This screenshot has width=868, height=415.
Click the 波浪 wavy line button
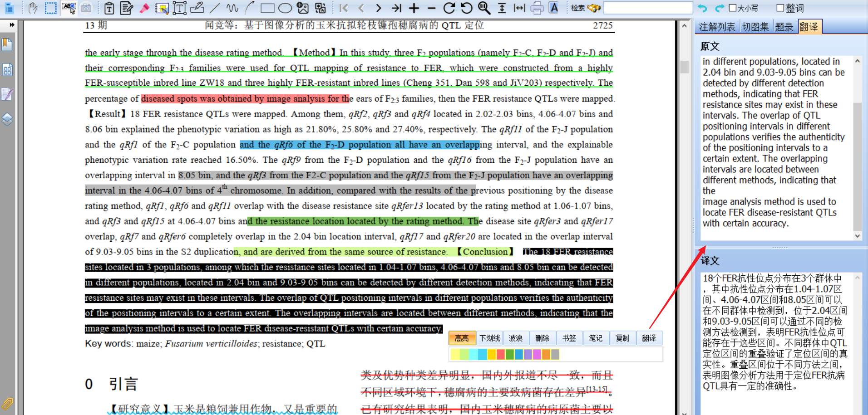(x=516, y=338)
